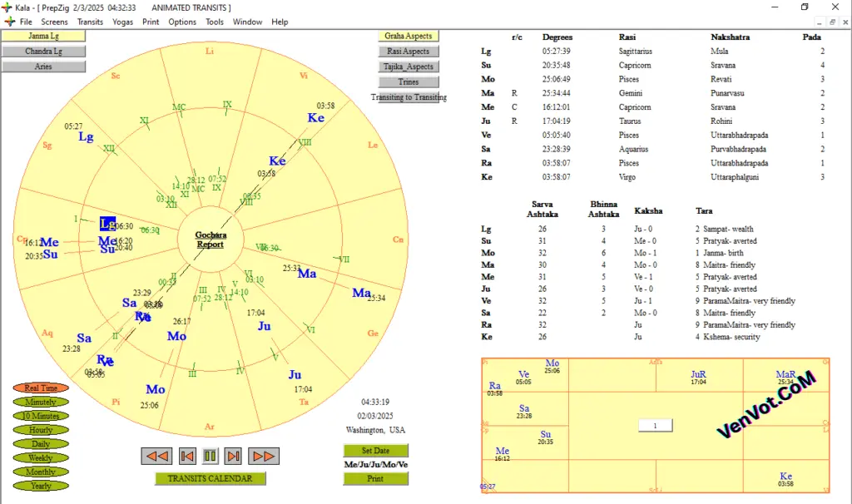The width and height of the screenshot is (852, 504).
Task: Open the Screens menu
Action: [54, 22]
